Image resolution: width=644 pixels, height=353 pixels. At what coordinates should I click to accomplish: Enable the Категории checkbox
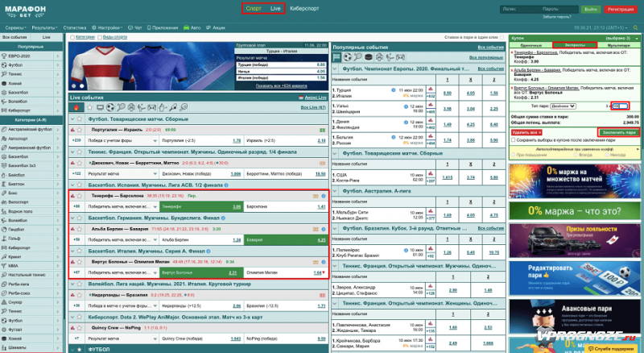(x=72, y=37)
